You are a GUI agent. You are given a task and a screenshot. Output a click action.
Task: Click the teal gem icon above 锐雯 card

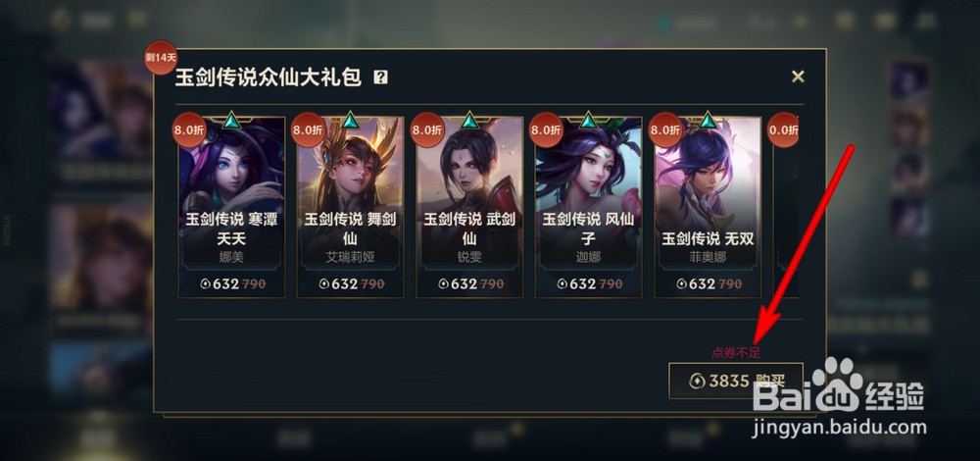click(469, 120)
